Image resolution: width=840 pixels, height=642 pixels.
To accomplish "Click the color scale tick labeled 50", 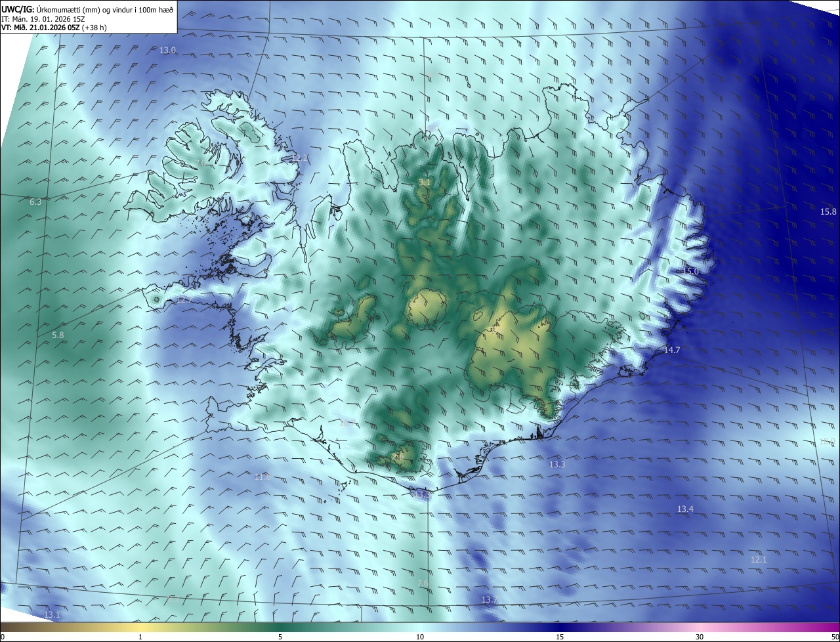I will (x=835, y=637).
